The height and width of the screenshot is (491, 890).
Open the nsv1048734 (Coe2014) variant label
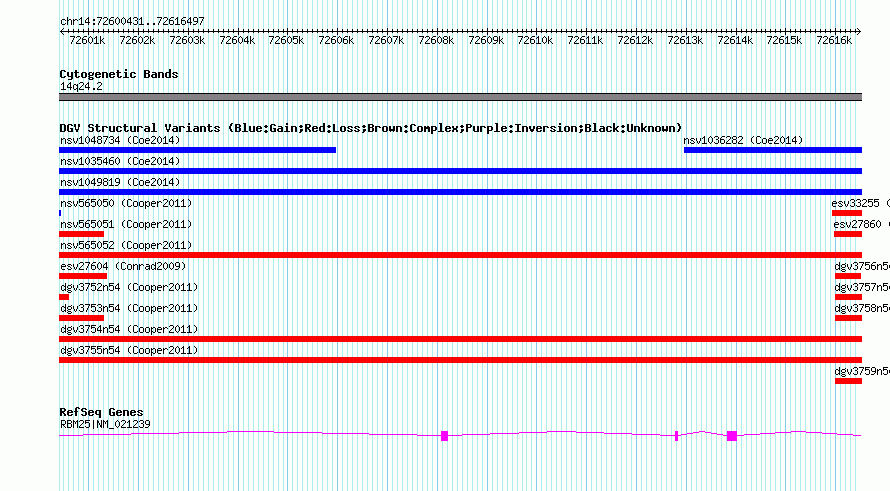[x=120, y=140]
